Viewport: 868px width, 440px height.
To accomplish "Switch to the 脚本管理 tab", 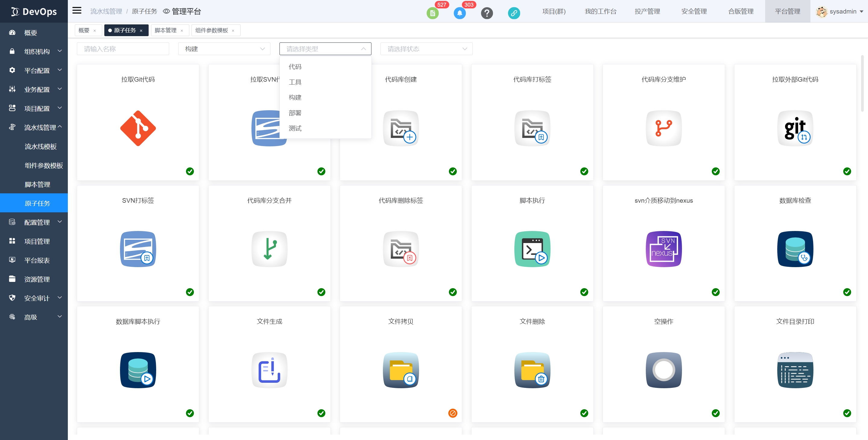I will tap(166, 30).
